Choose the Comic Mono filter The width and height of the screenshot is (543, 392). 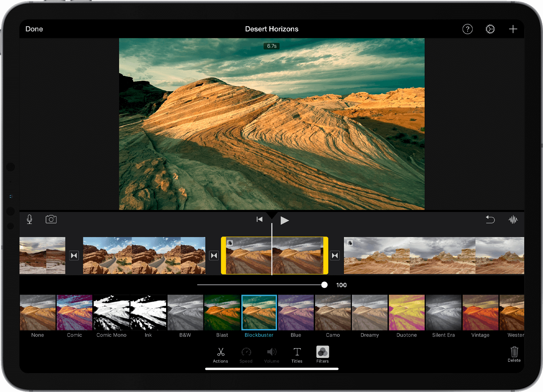pos(111,313)
